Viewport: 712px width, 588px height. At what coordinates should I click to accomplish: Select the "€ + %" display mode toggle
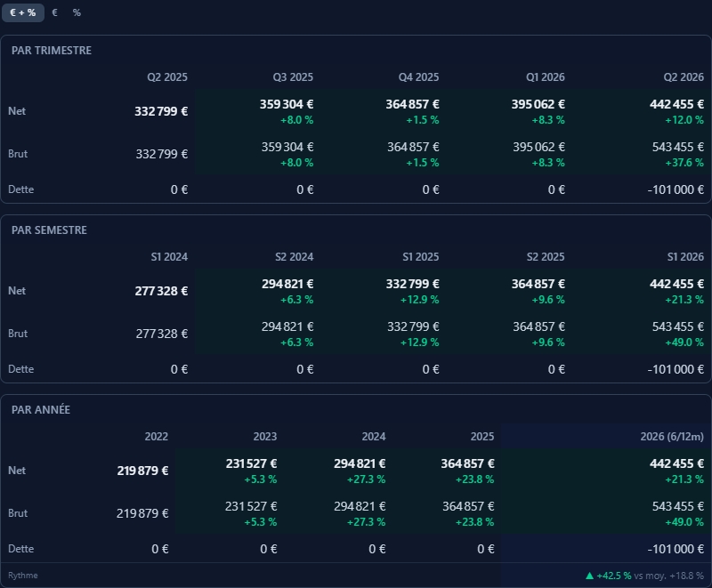(23, 12)
